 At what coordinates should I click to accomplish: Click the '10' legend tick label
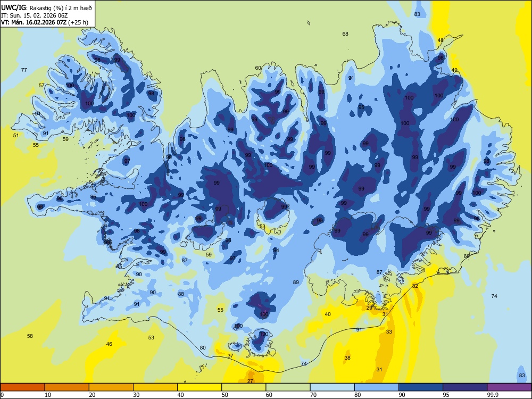point(48,395)
